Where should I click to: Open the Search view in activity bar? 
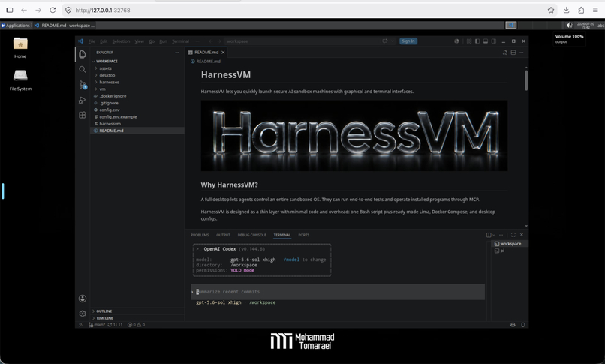[82, 69]
